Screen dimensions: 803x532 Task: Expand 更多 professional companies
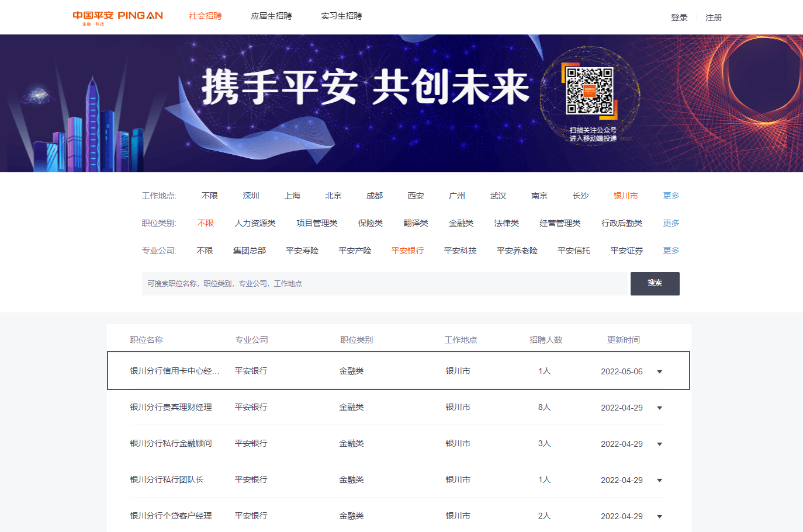coord(671,251)
